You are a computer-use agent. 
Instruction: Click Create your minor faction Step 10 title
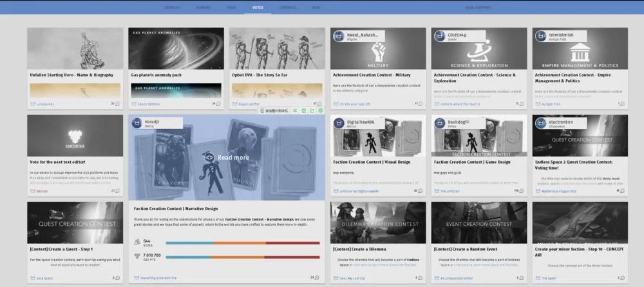click(579, 252)
